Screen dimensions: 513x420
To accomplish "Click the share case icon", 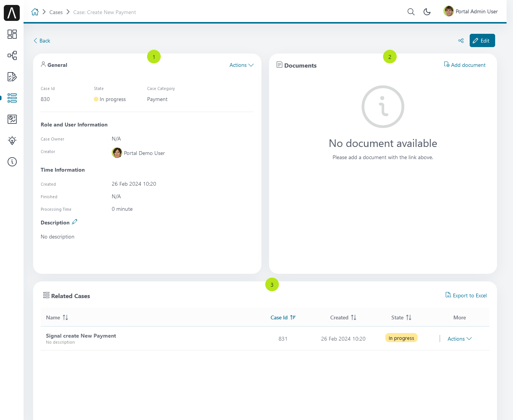I will (461, 41).
